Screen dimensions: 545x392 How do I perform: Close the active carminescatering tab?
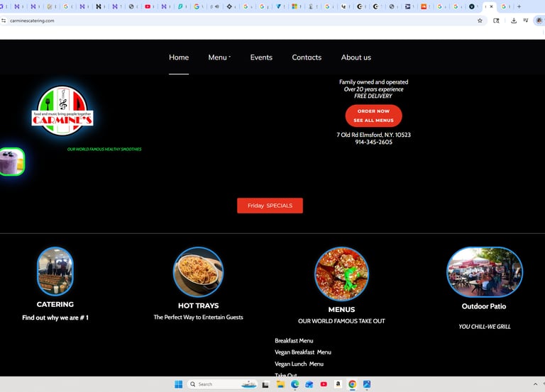click(x=492, y=6)
